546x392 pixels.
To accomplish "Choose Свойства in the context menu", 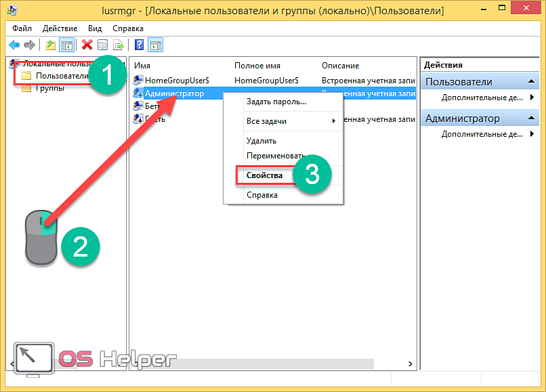I will tap(265, 175).
